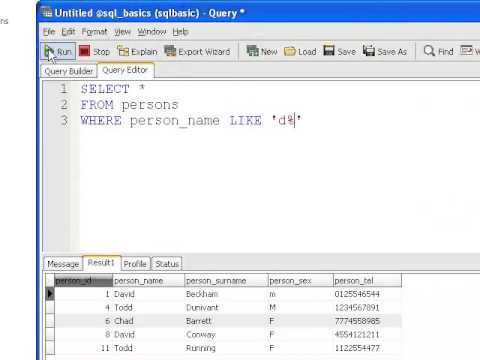
Task: Open the Find tool
Action: pyautogui.click(x=438, y=51)
